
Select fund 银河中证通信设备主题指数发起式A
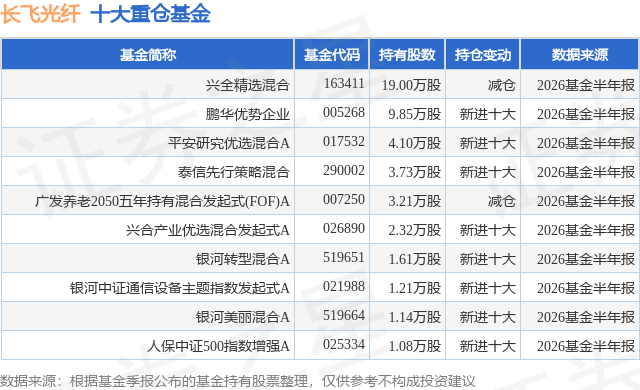click(x=180, y=288)
